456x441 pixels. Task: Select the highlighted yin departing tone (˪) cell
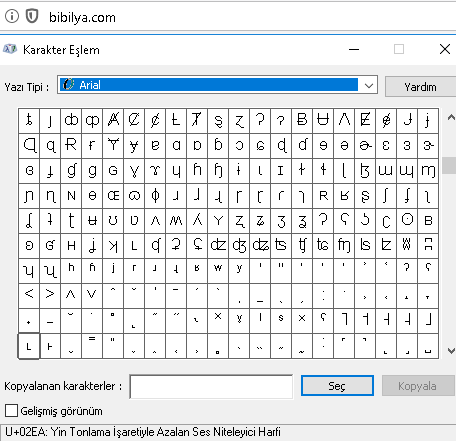pyautogui.click(x=29, y=346)
